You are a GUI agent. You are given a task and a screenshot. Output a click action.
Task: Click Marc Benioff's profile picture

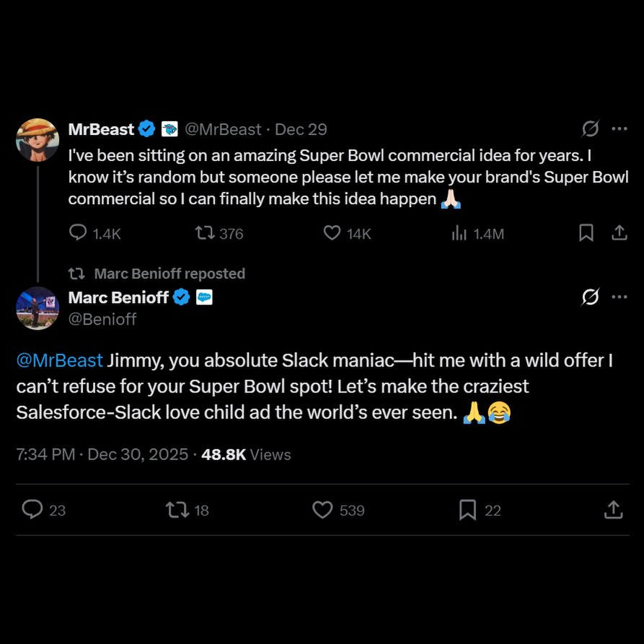coord(38,308)
